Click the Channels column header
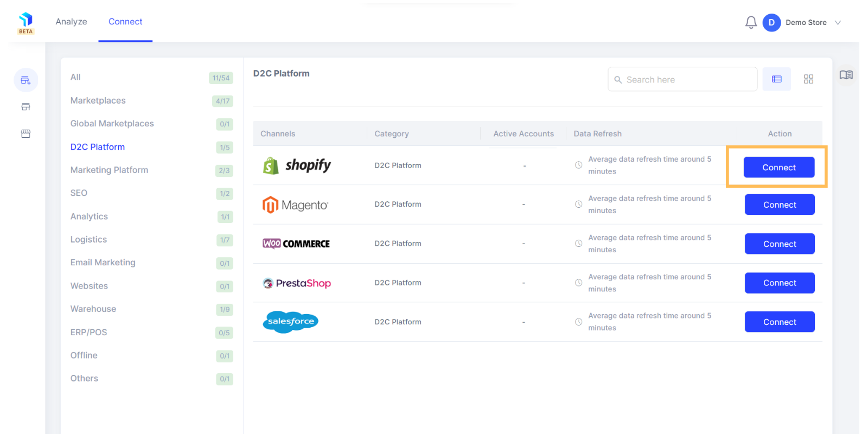Image resolution: width=868 pixels, height=434 pixels. (x=278, y=133)
